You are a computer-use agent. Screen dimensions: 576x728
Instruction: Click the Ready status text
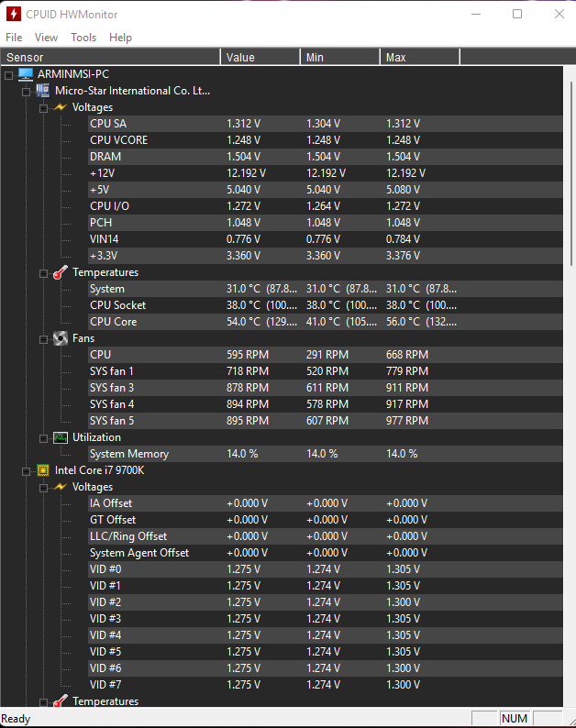(16, 719)
